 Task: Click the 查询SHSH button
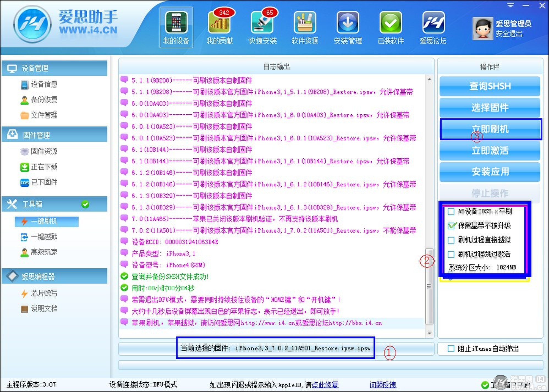[490, 86]
